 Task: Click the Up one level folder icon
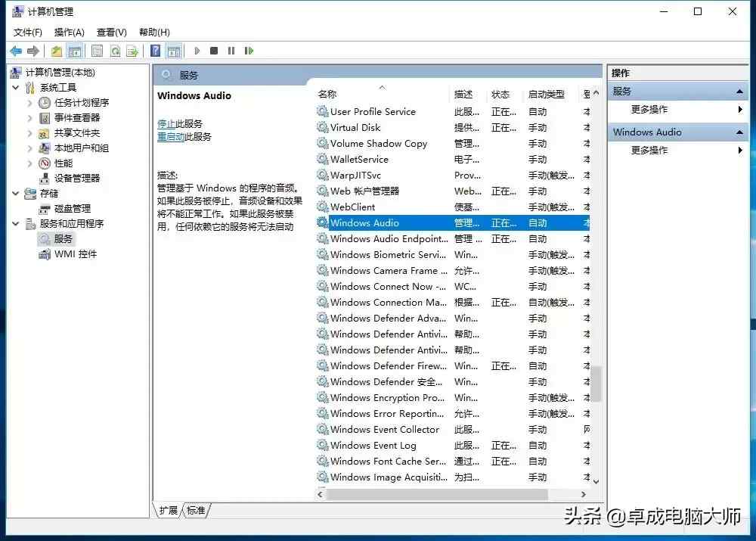(x=57, y=51)
